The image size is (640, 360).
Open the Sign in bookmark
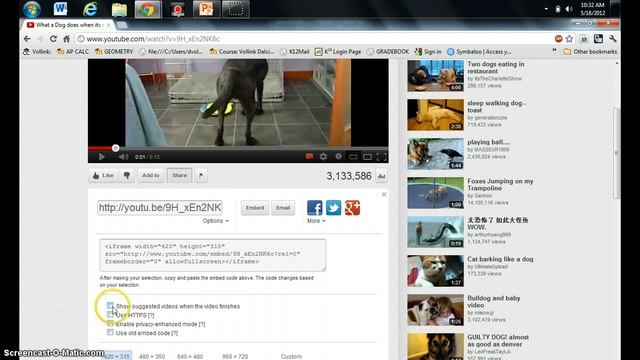[428, 52]
